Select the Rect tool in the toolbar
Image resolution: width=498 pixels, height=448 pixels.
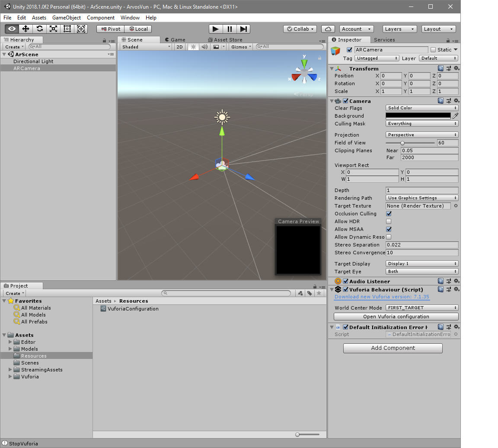(x=67, y=29)
